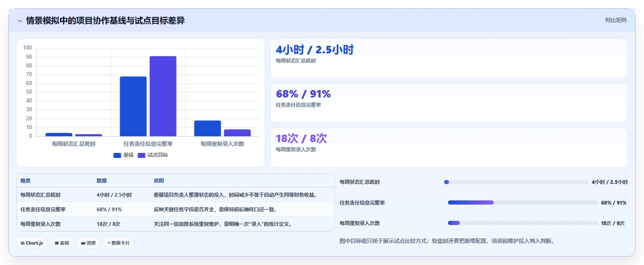Click the y-axis value 50 on the chart

tap(29, 92)
